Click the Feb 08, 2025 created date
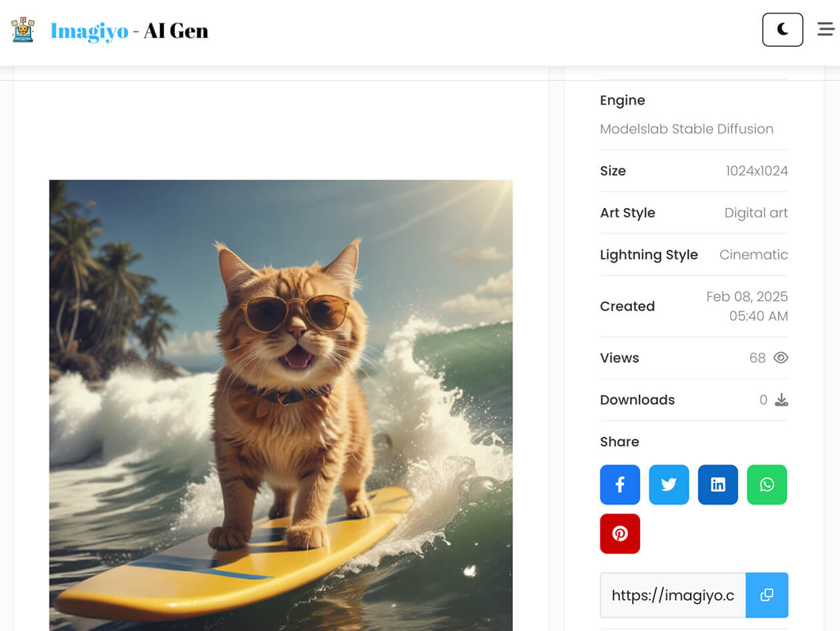Image resolution: width=840 pixels, height=631 pixels. tap(747, 297)
